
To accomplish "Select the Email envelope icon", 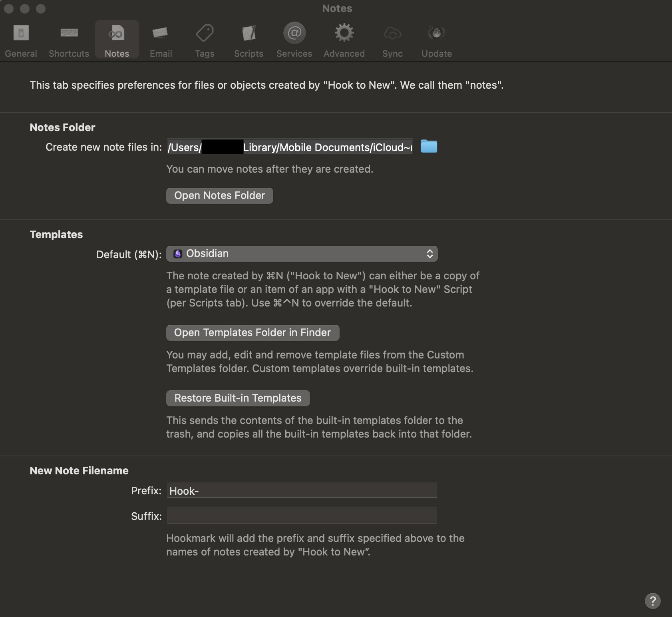I will click(161, 33).
